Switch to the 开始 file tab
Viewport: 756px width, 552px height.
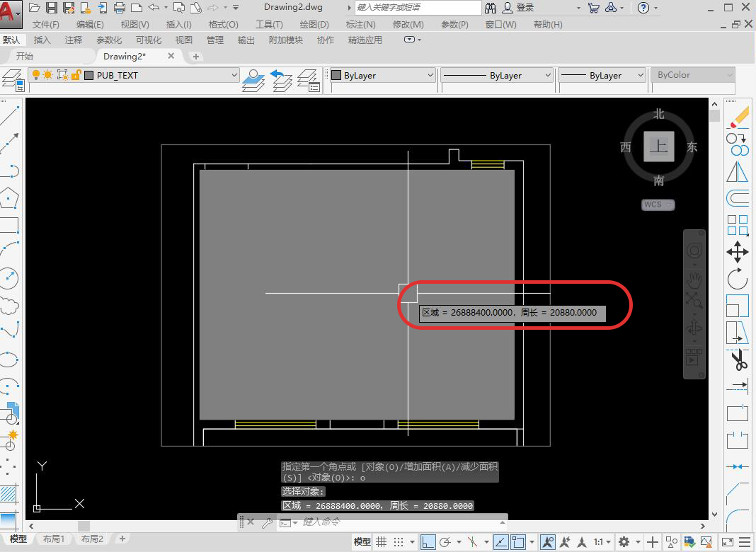[x=25, y=57]
